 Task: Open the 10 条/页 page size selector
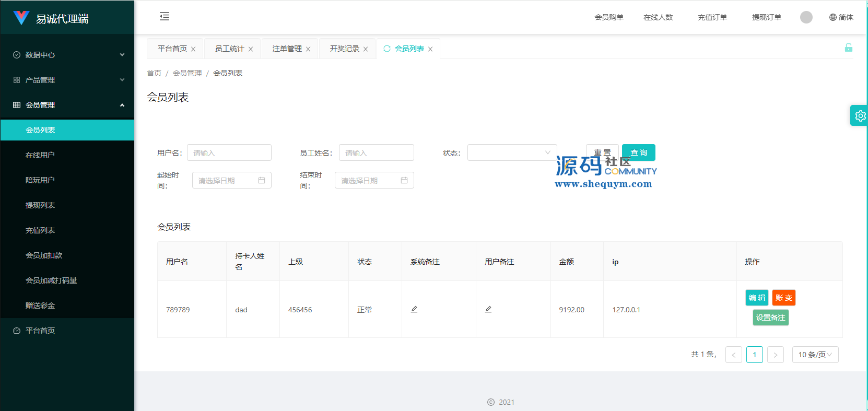coord(815,355)
